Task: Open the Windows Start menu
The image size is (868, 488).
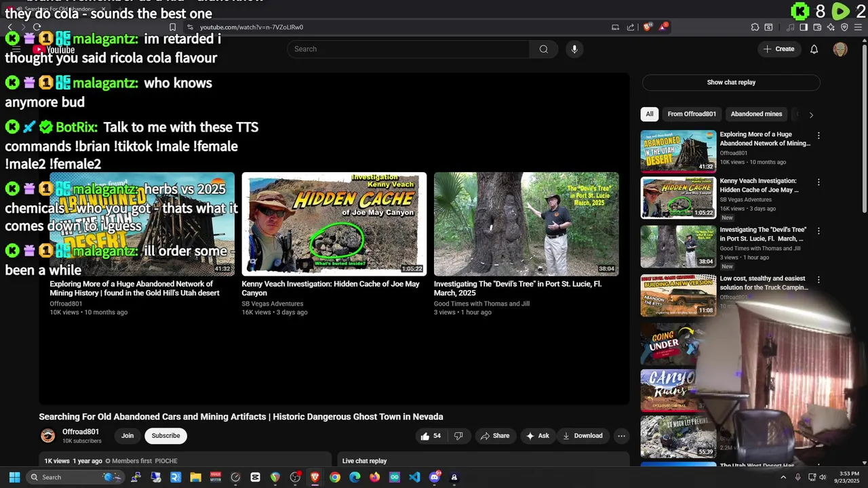Action: 14,477
